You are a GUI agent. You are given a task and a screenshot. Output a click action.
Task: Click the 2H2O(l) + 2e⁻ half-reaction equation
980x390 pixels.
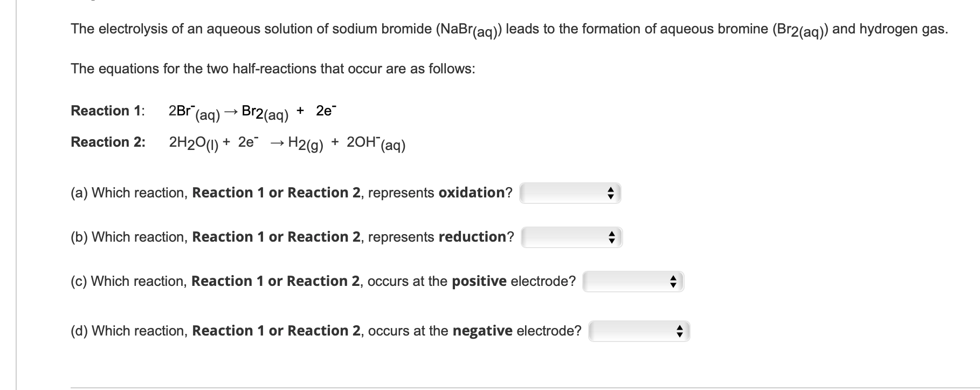click(x=214, y=143)
